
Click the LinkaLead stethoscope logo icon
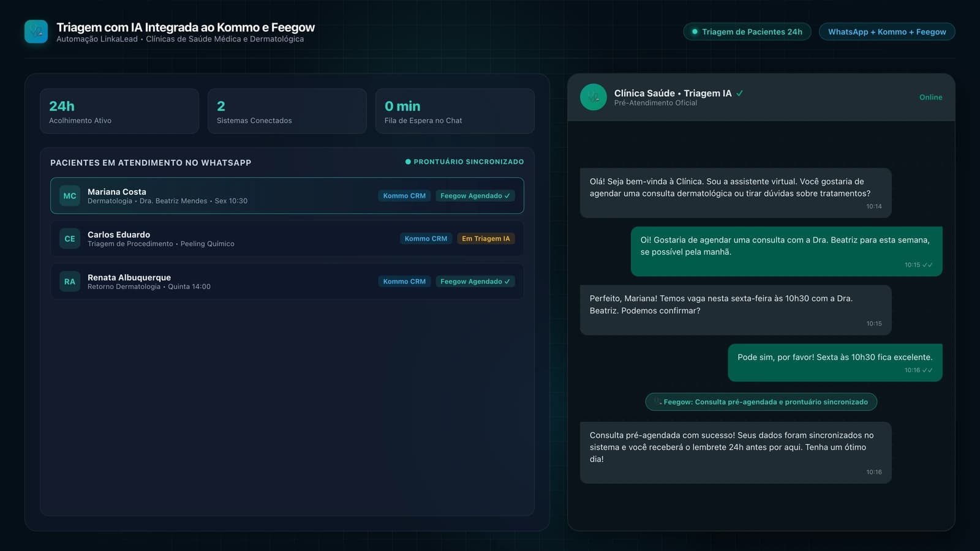[x=36, y=32]
